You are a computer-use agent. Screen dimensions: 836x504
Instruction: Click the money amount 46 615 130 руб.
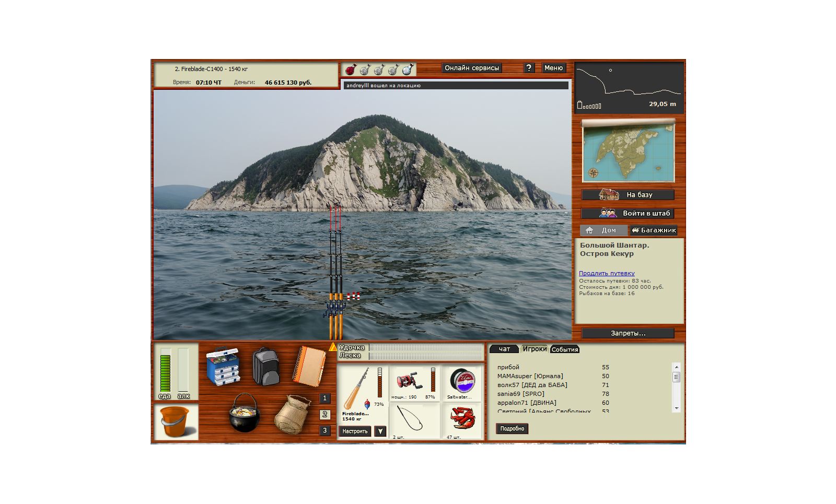(x=288, y=83)
